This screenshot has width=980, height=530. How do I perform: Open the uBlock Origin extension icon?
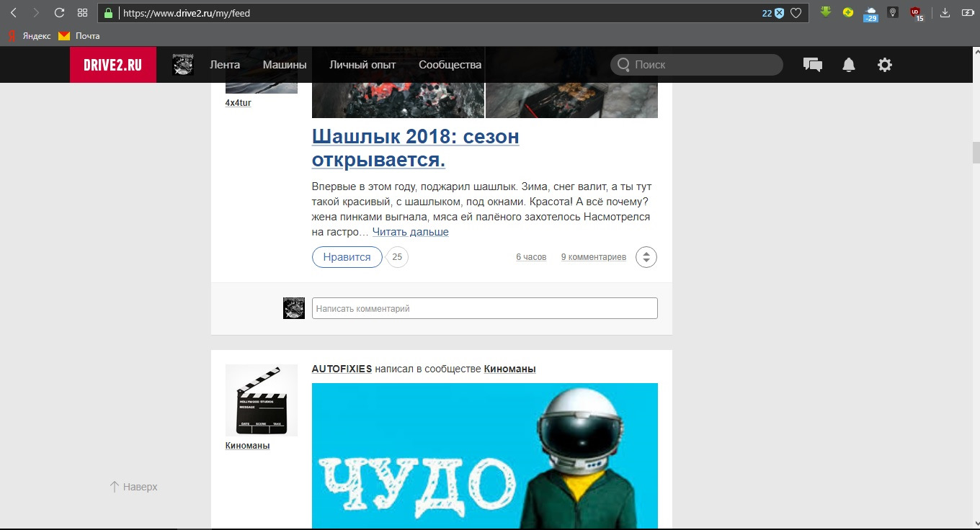916,13
